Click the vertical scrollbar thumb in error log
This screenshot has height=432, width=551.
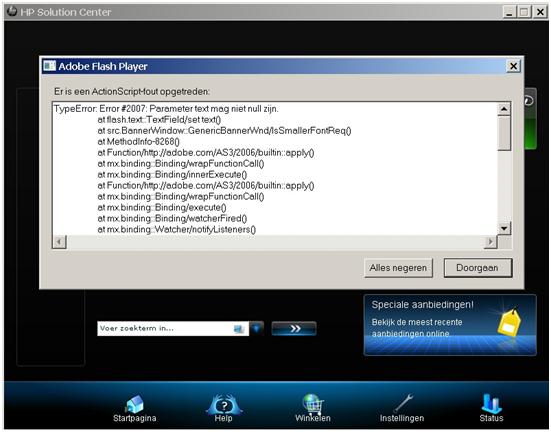pos(504,134)
